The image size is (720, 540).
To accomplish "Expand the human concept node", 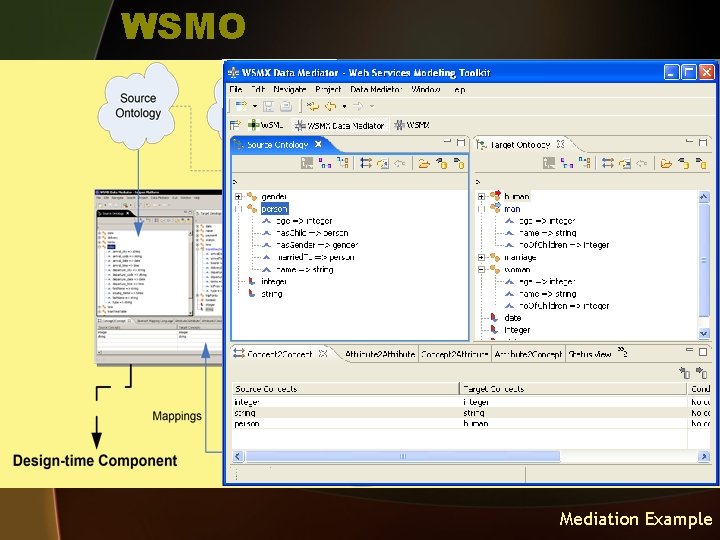I will click(481, 197).
